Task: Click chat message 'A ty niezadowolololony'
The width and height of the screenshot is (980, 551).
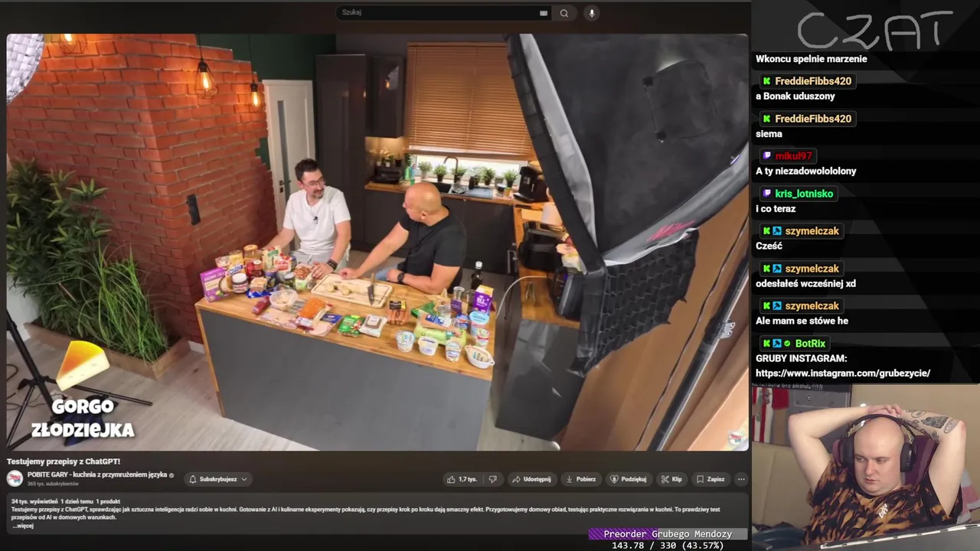Action: pos(806,171)
